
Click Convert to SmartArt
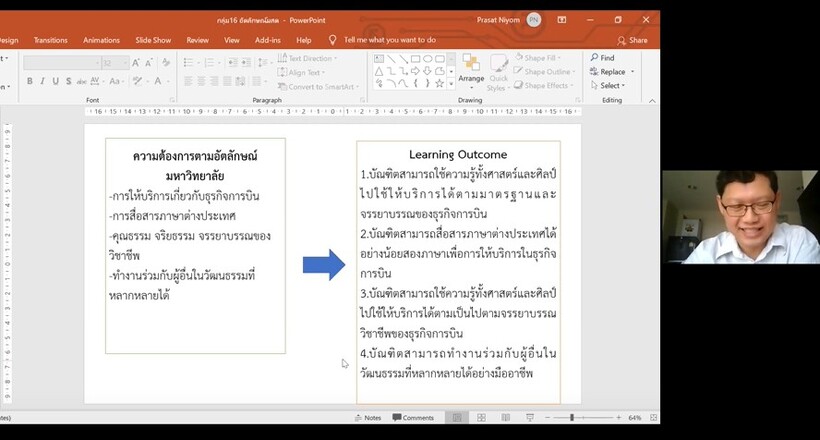tap(318, 86)
